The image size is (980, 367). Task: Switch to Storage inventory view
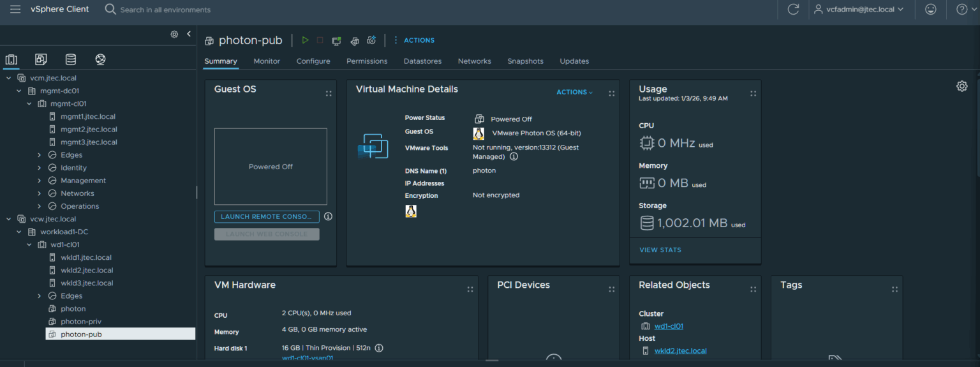point(71,59)
